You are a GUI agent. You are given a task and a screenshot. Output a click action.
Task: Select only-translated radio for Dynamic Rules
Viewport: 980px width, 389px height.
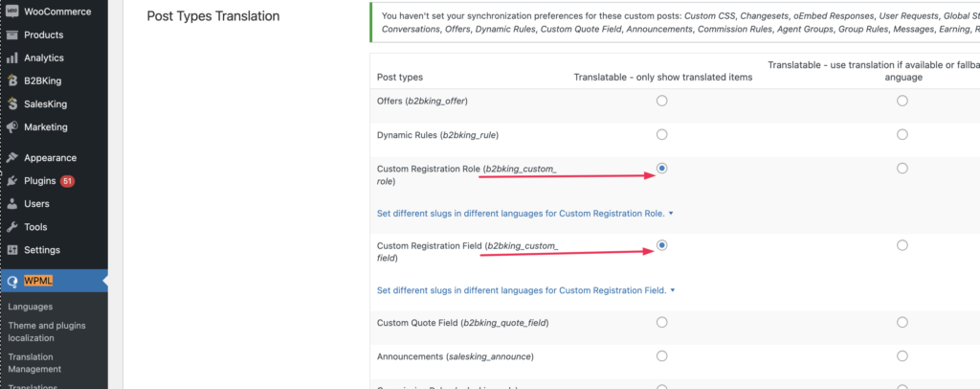[x=662, y=134]
